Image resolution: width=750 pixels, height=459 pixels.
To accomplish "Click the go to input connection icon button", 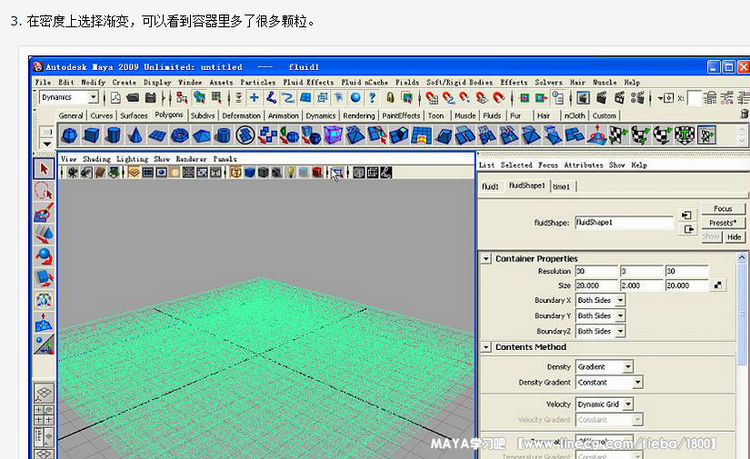I will (x=687, y=215).
